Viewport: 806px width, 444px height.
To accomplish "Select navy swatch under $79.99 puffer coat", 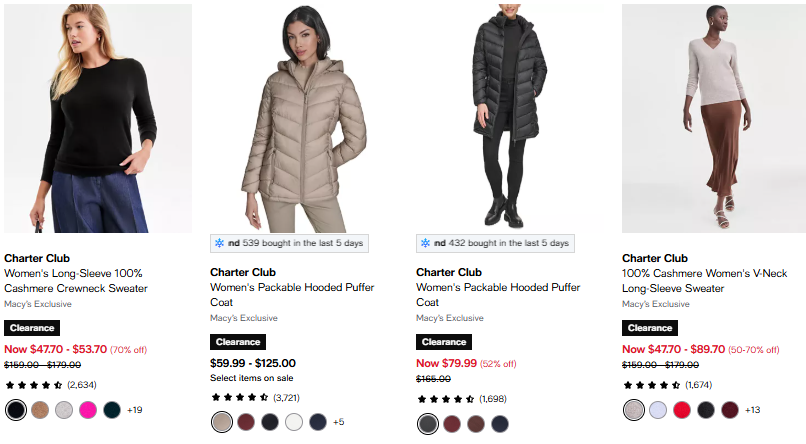I will 500,423.
